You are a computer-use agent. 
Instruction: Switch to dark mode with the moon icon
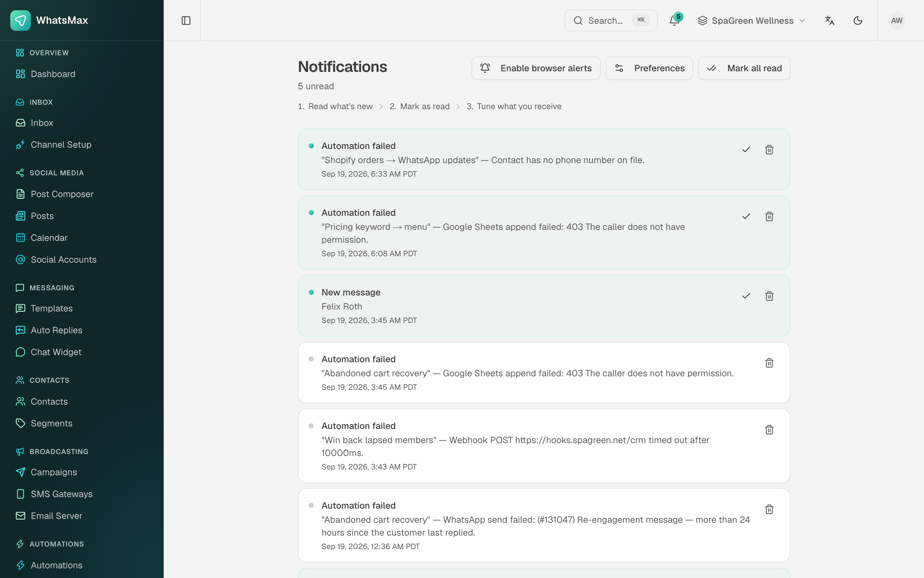point(858,21)
